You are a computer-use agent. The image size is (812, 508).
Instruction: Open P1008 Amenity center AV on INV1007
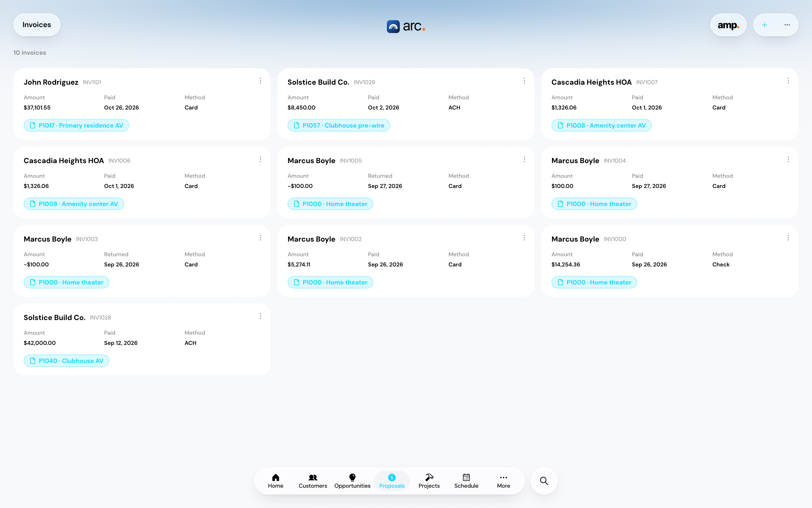[601, 125]
